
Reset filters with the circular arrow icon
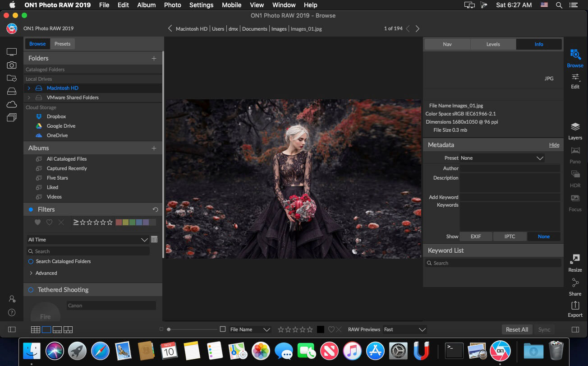point(156,209)
